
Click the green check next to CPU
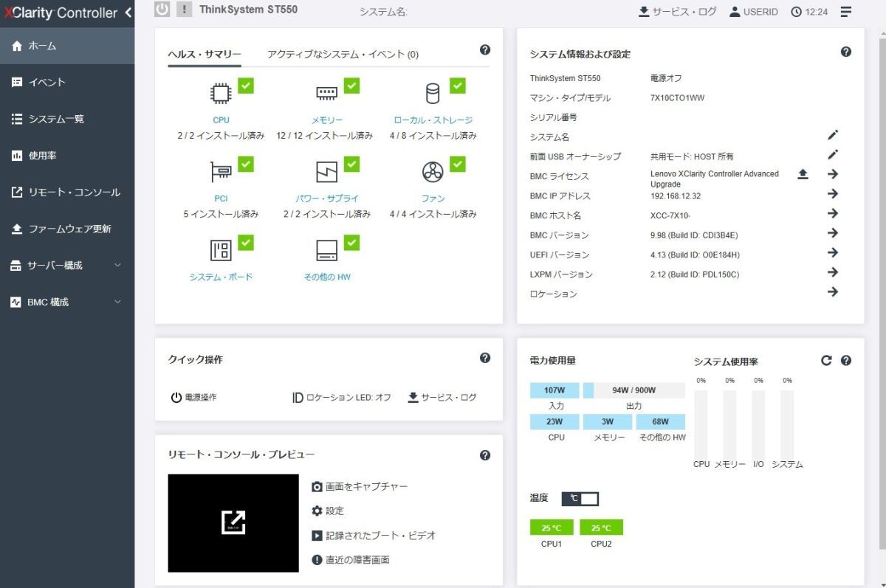click(x=246, y=86)
